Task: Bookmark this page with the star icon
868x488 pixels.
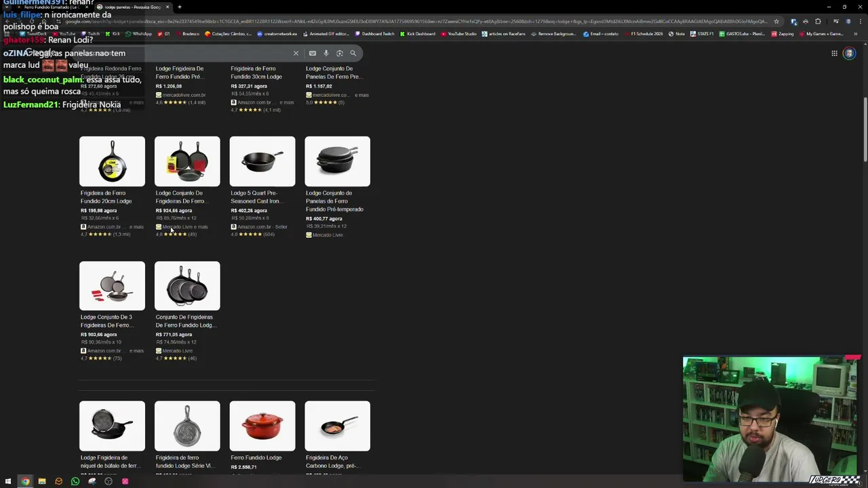Action: (776, 21)
